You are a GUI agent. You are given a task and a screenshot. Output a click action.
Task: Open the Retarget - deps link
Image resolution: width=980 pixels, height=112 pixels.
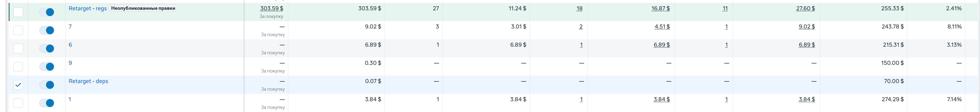88,81
